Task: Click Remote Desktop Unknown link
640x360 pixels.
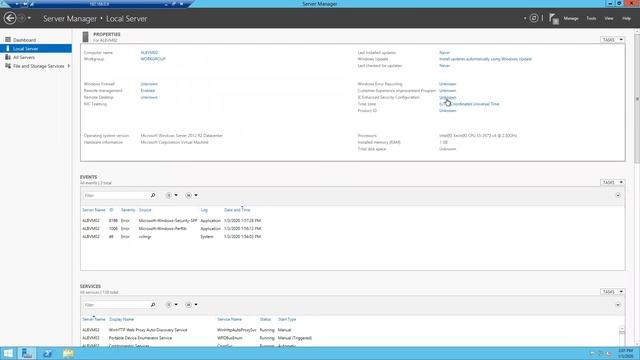Action: pyautogui.click(x=149, y=98)
